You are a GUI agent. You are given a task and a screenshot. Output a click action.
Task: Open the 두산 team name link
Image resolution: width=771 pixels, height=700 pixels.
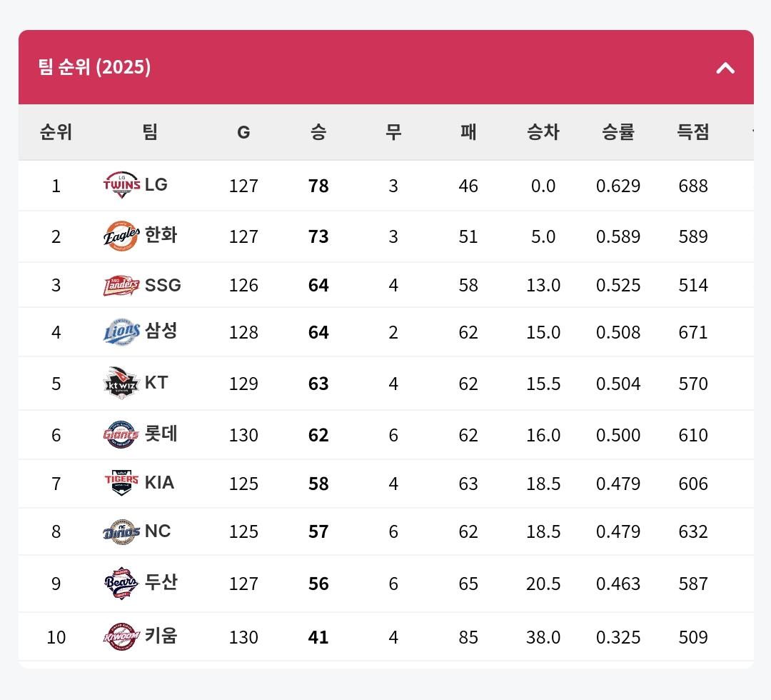161,583
